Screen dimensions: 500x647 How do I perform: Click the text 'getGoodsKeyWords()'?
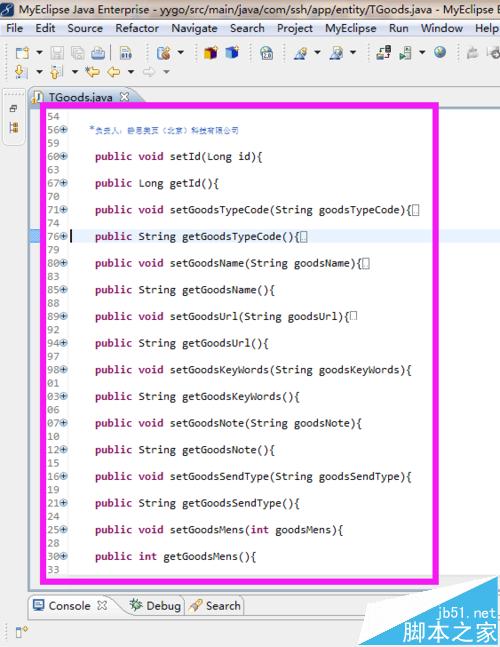point(237,397)
